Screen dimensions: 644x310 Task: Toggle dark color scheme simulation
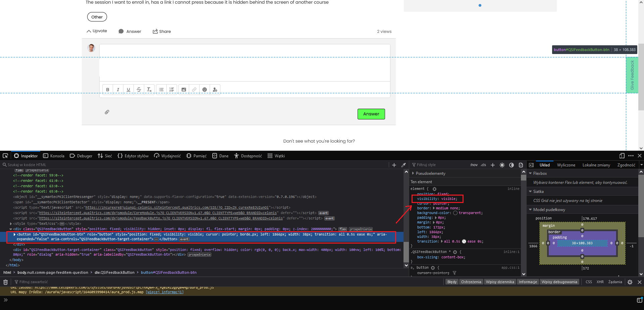point(512,165)
